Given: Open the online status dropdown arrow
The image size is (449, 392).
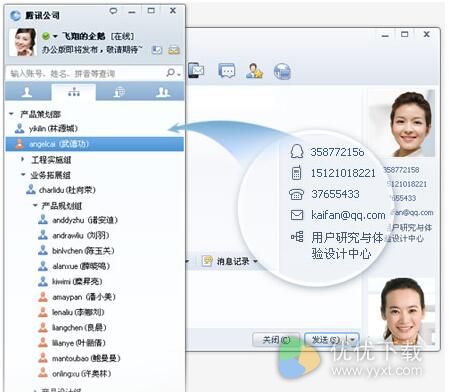Looking at the screenshot, I should click(x=55, y=36).
